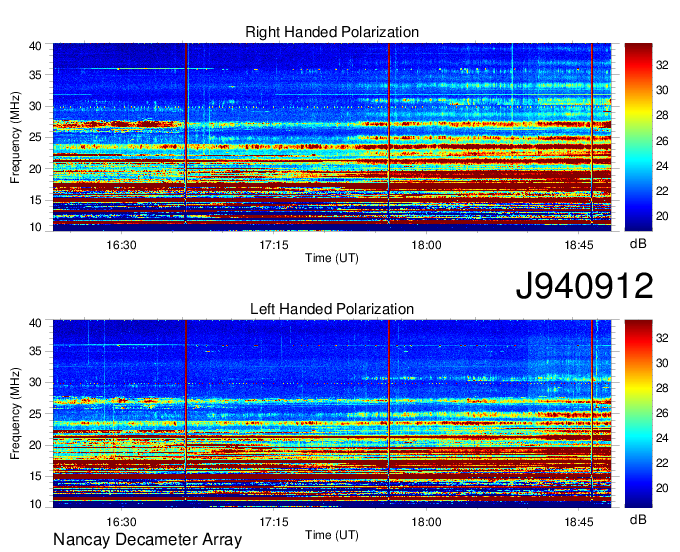Click the 28 dB label on the lower color bar
Image resolution: width=680 pixels, height=552 pixels.
662,388
